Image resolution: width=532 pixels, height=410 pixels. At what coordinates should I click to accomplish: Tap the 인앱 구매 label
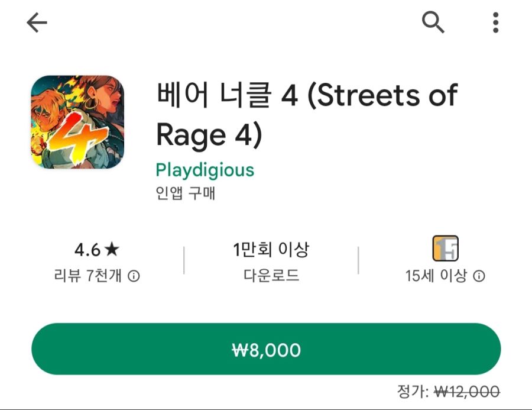click(x=185, y=192)
